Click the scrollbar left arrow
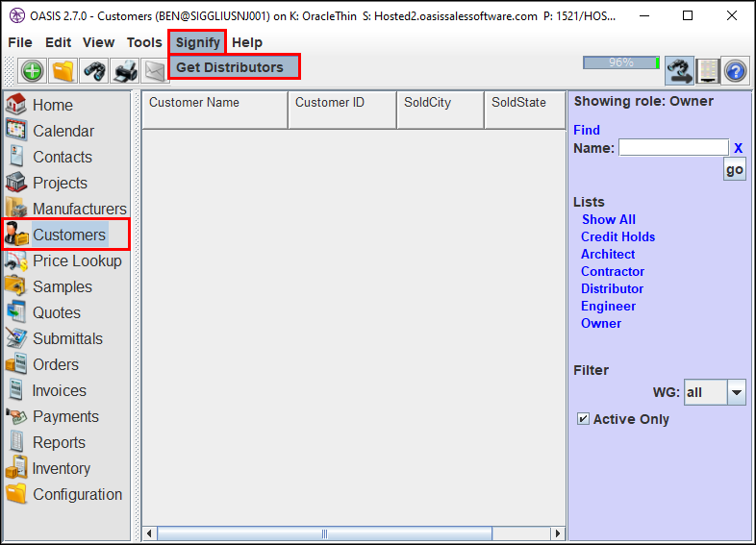Image resolution: width=756 pixels, height=545 pixels. (149, 533)
